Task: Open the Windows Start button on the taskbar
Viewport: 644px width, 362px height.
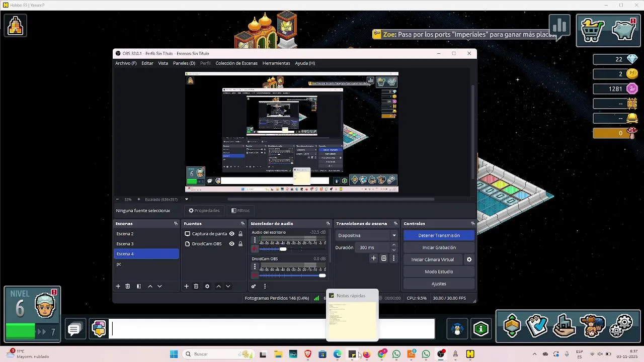Action: click(x=174, y=354)
